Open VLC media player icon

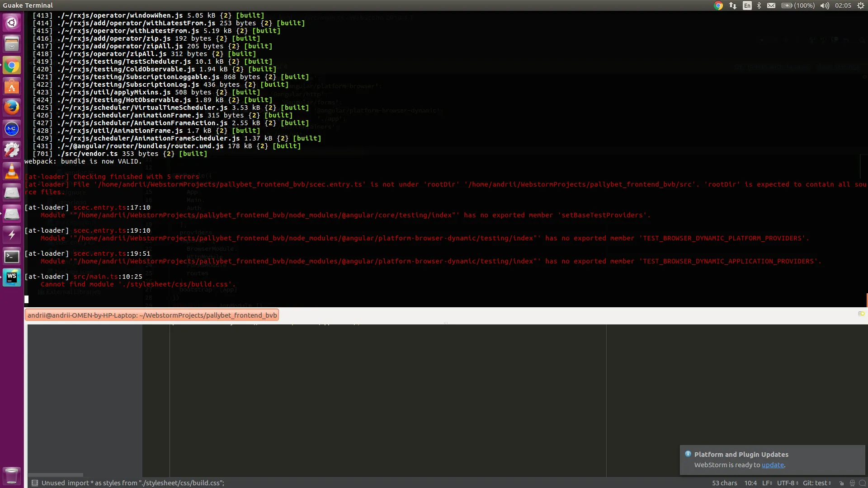[x=12, y=172]
